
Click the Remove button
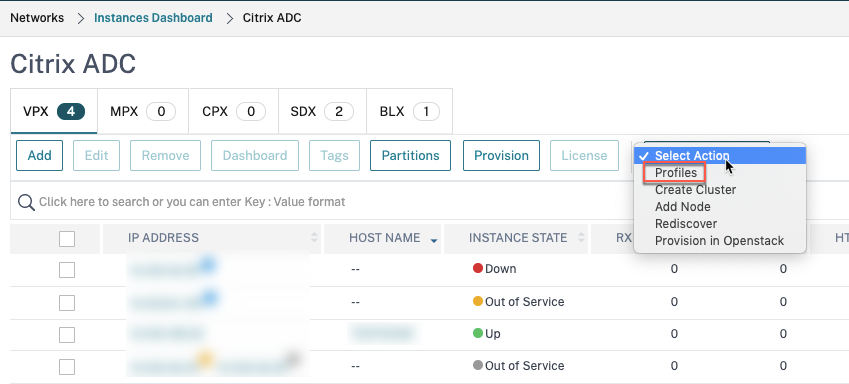tap(165, 155)
